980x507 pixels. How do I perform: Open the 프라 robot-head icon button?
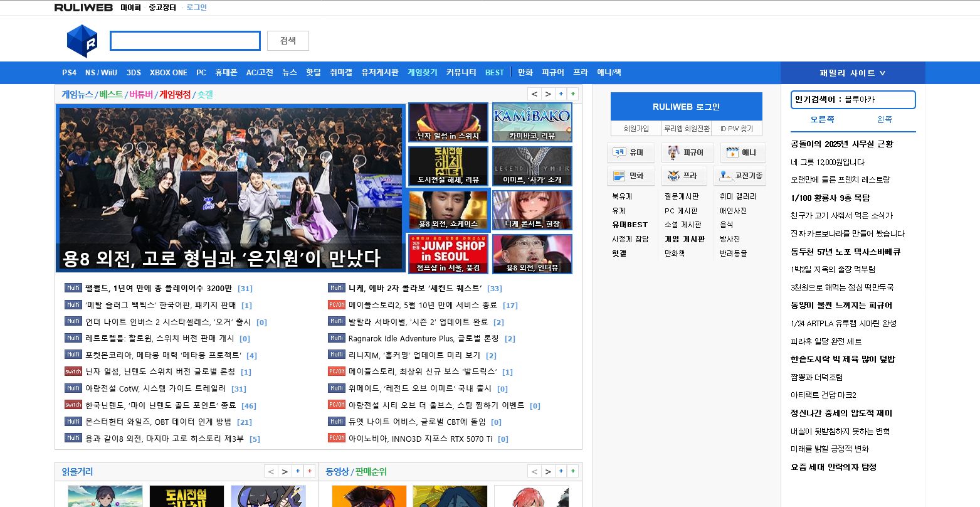tap(684, 176)
